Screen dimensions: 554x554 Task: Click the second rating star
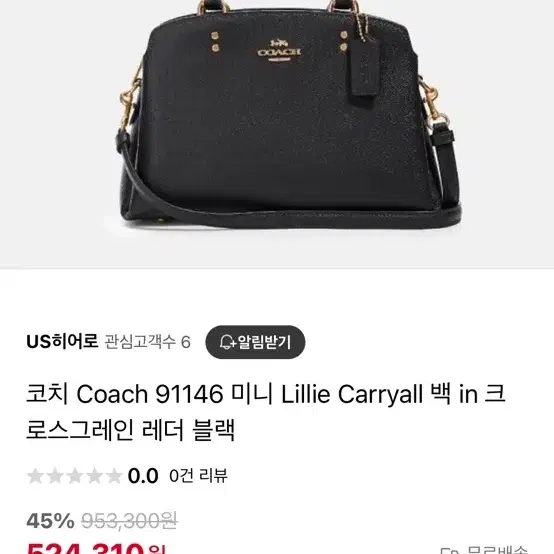pyautogui.click(x=55, y=476)
